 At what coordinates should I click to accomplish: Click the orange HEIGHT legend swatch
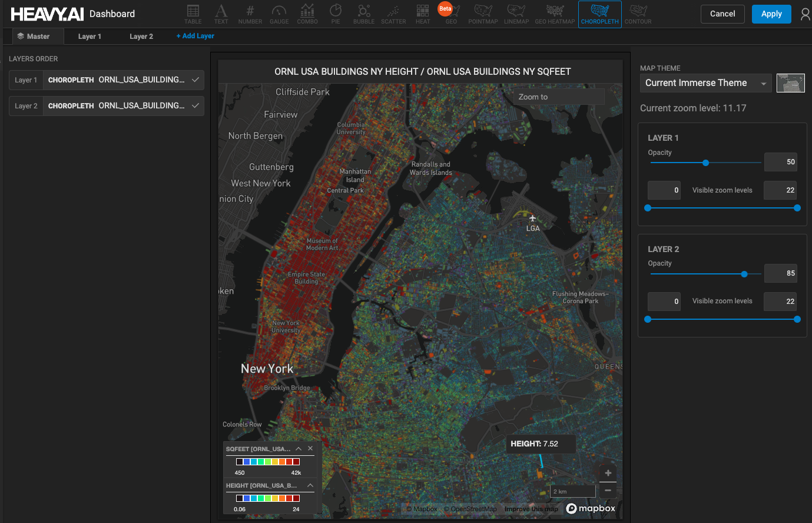[282, 498]
